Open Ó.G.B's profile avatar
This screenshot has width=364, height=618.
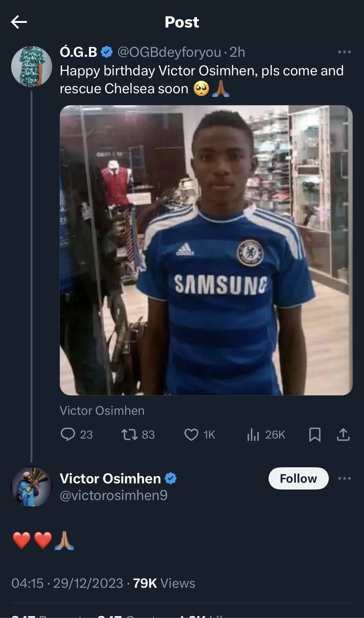31,66
